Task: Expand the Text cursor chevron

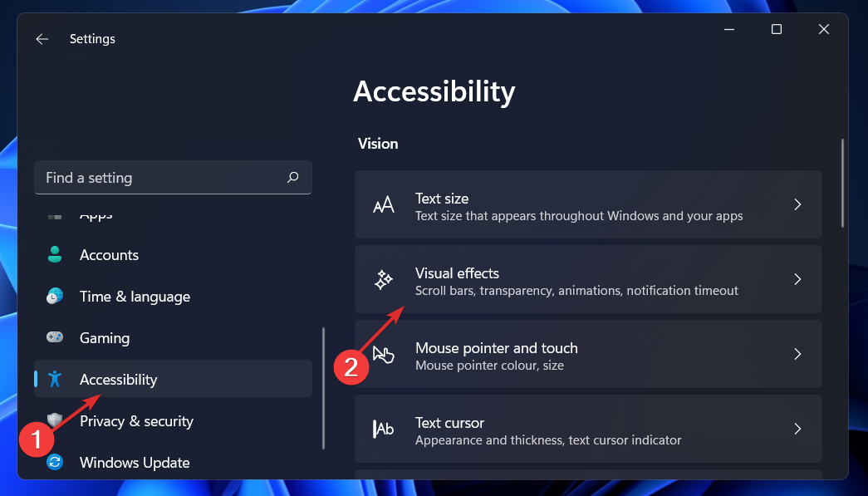Action: tap(797, 429)
